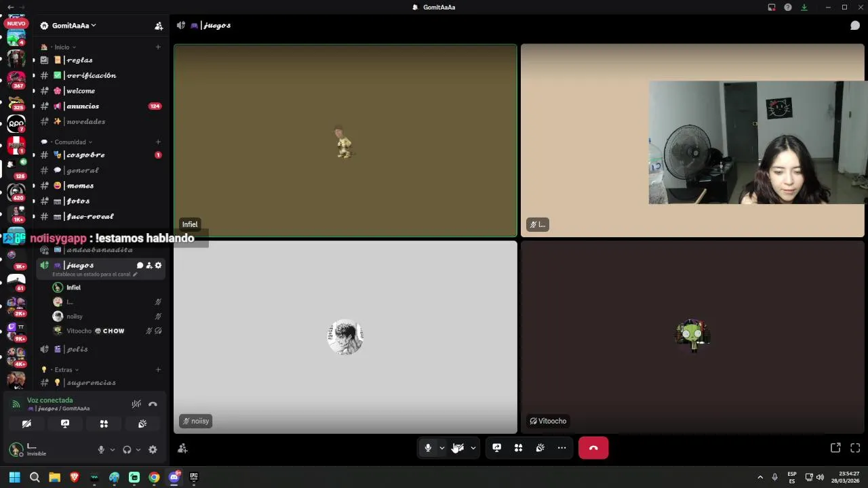
Task: Open RPP server icon in server list
Action: pos(16,123)
